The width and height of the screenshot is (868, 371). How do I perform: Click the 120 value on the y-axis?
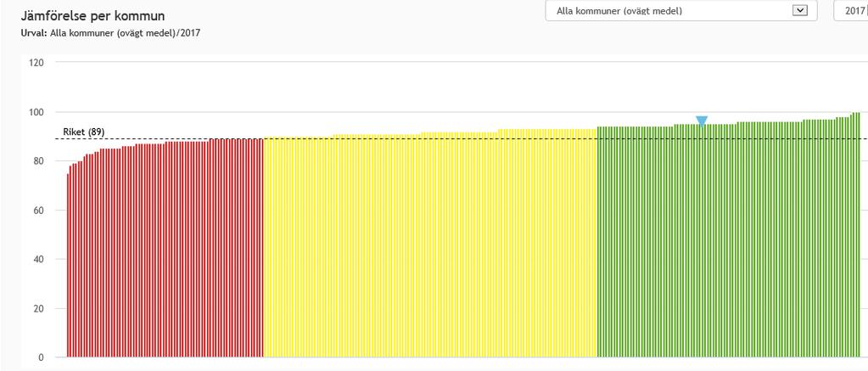pos(37,63)
